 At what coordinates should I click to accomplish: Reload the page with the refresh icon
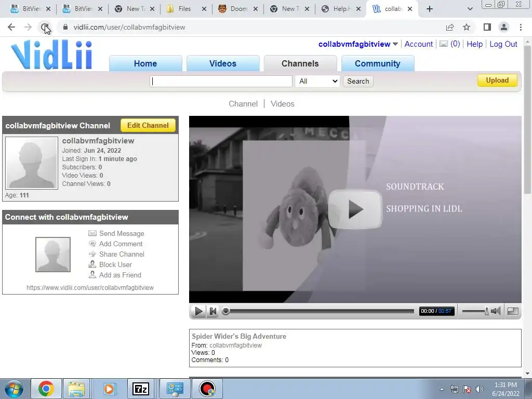click(45, 27)
